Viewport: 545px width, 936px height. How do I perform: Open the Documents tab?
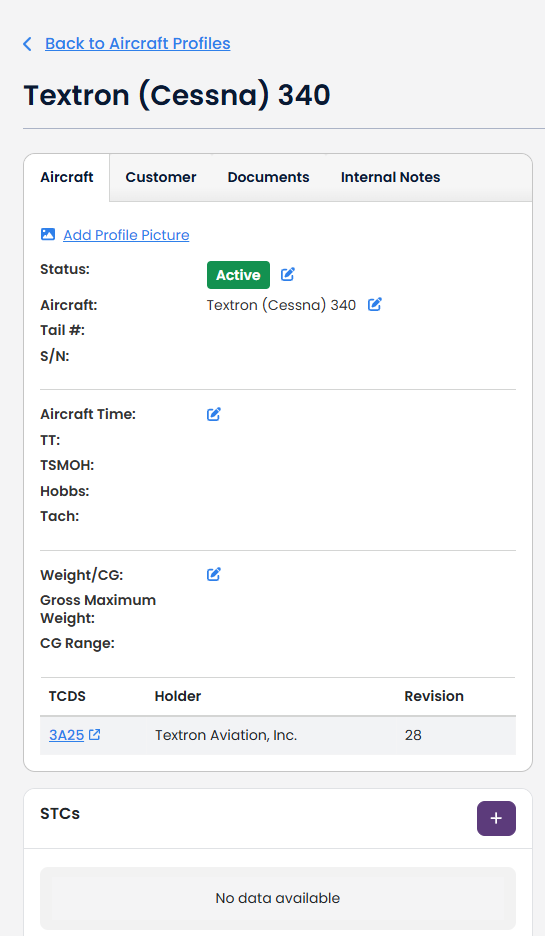tap(269, 177)
